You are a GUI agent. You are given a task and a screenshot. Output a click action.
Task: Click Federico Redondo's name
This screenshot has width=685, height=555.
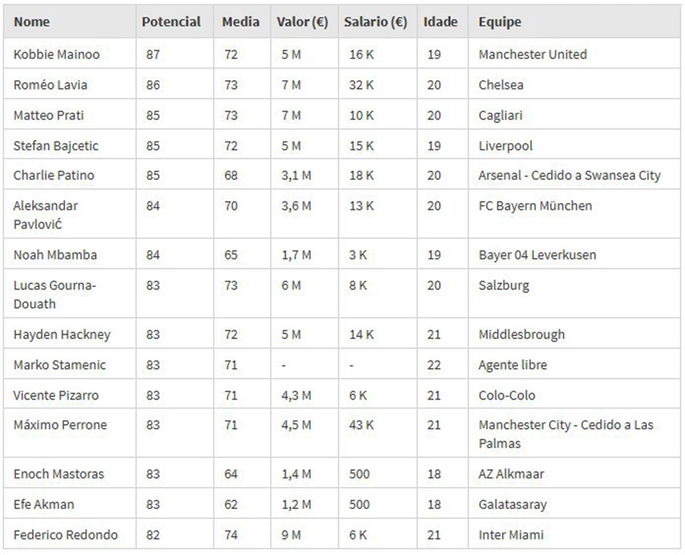[65, 535]
